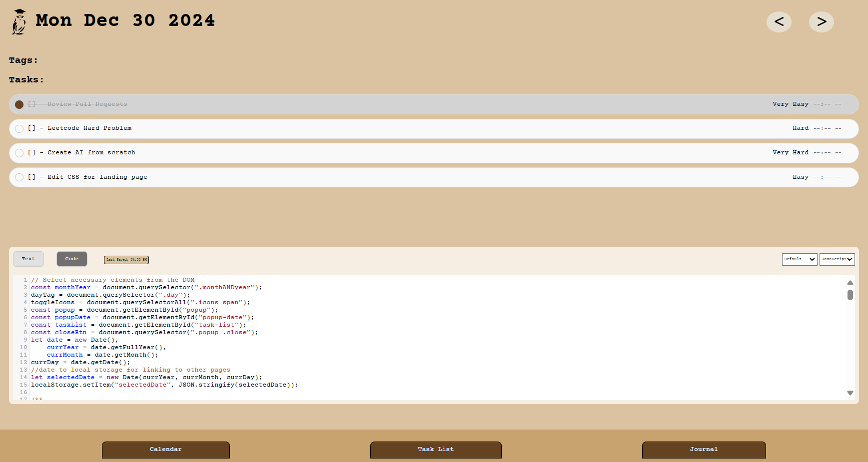Image resolution: width=868 pixels, height=462 pixels.
Task: Switch to Code editor mode
Action: click(72, 259)
